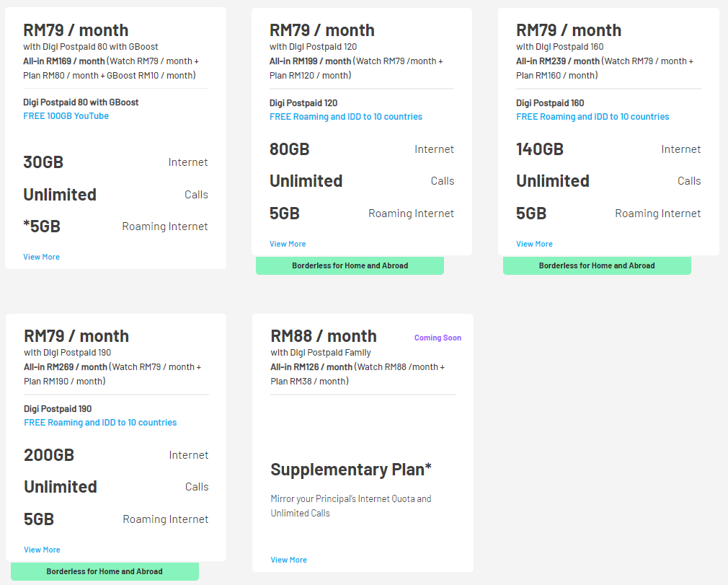Screen dimensions: 728x585
Task: Select FREE Roaming and IDD link under Postpaid 160
Action: pyautogui.click(x=592, y=117)
